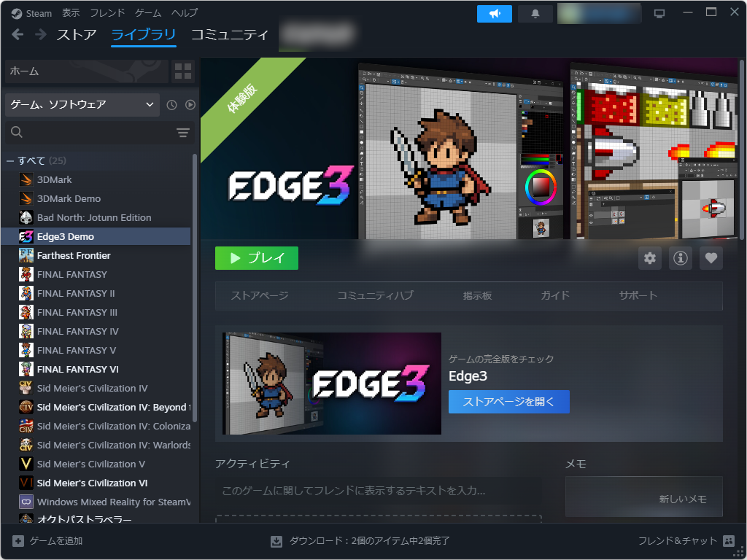Click the Edge3 full version thumbnail

point(332,384)
